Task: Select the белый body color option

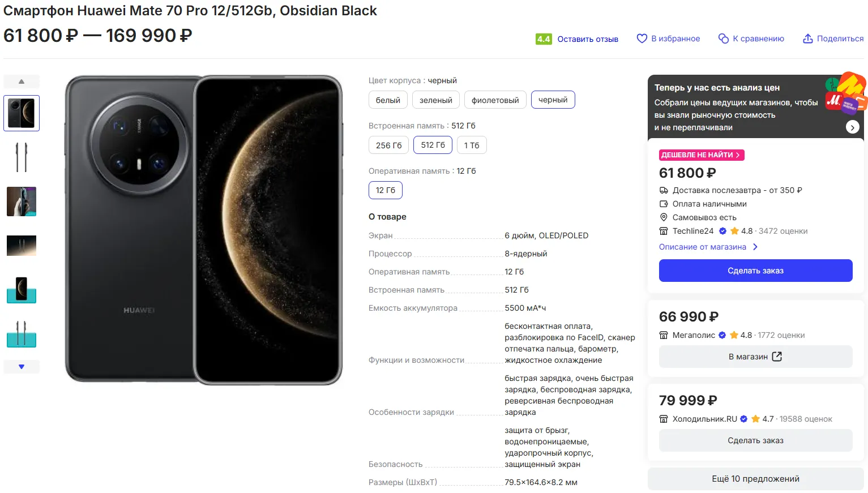Action: [x=388, y=100]
